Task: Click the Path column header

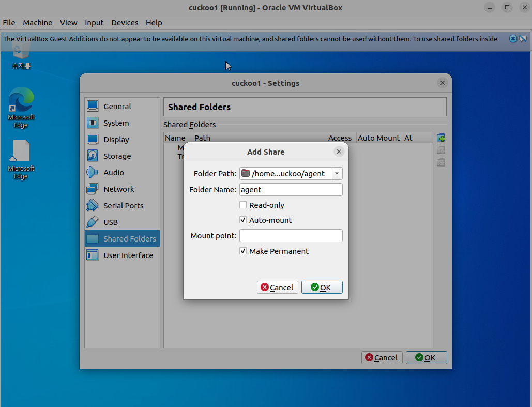Action: click(x=260, y=138)
